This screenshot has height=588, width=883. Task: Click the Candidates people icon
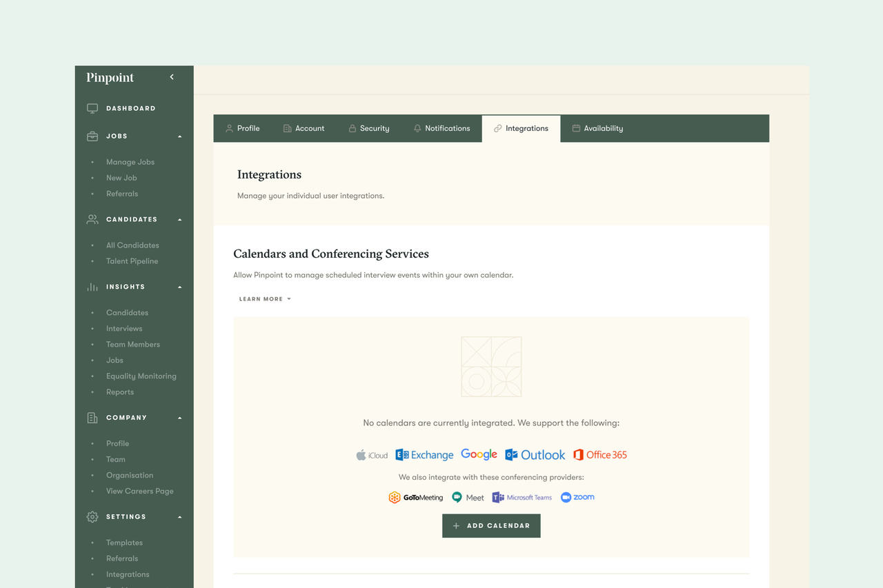coord(92,219)
